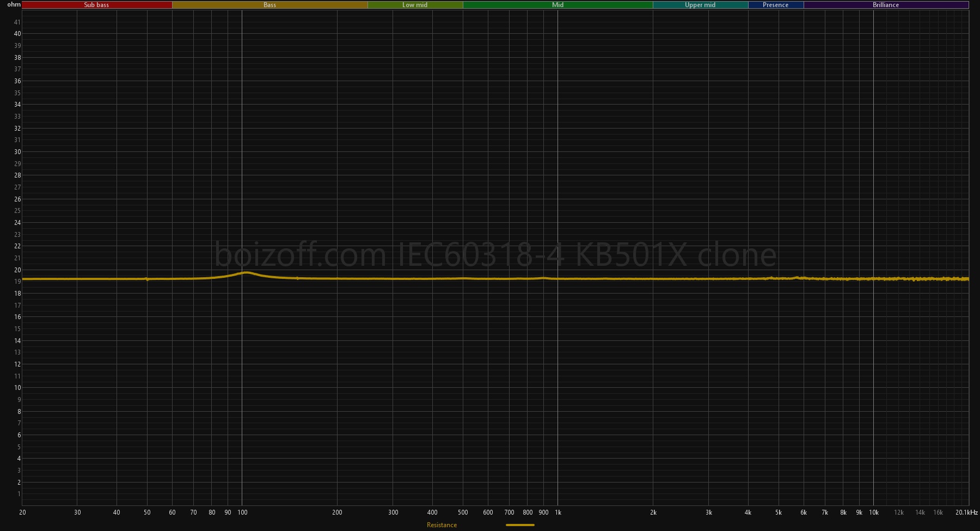980x531 pixels.
Task: Click the 20.1kHz label on frequency axis
Action: (x=966, y=512)
